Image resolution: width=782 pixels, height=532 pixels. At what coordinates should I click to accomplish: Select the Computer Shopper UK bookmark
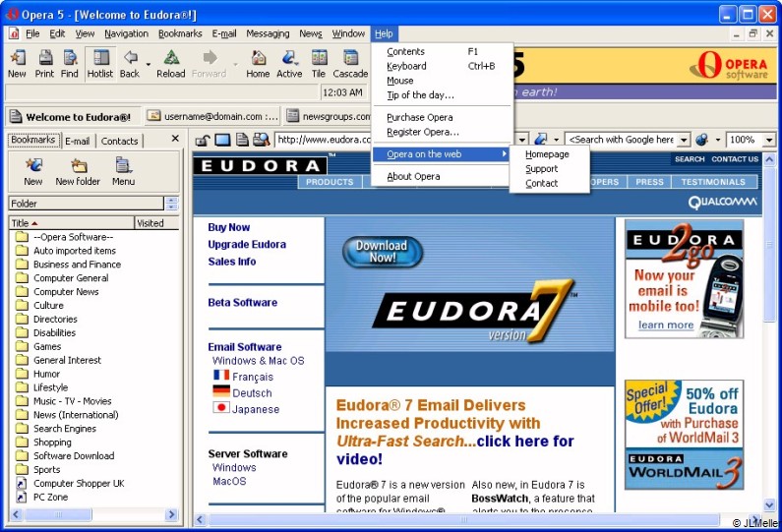pos(79,483)
